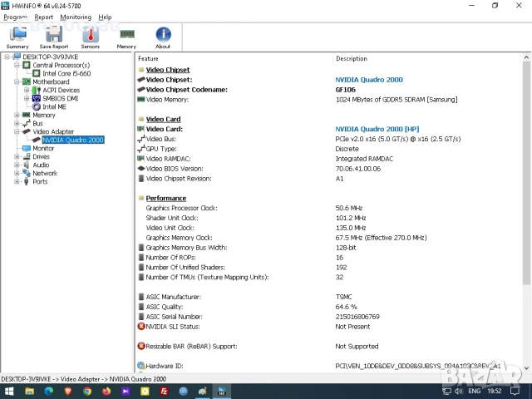Click the Video Chipset section heading
The width and height of the screenshot is (532, 399).
(x=168, y=70)
